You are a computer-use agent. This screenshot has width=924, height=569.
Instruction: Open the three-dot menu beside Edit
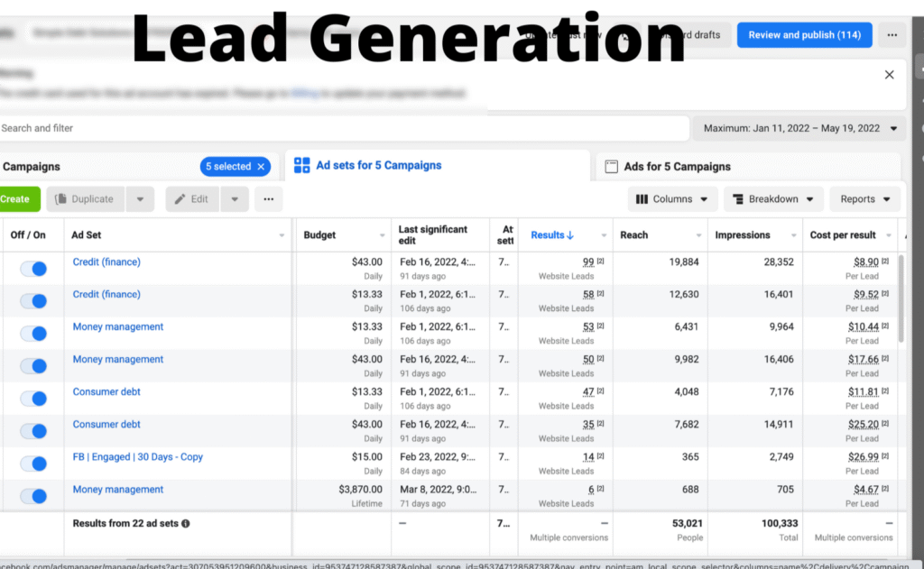tap(268, 199)
